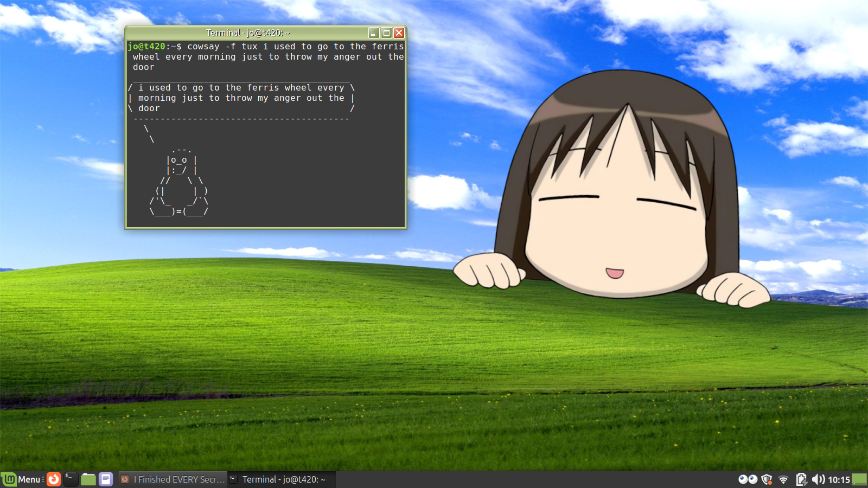Click the Terminal title bar text
Screen dimensions: 868x488
248,33
